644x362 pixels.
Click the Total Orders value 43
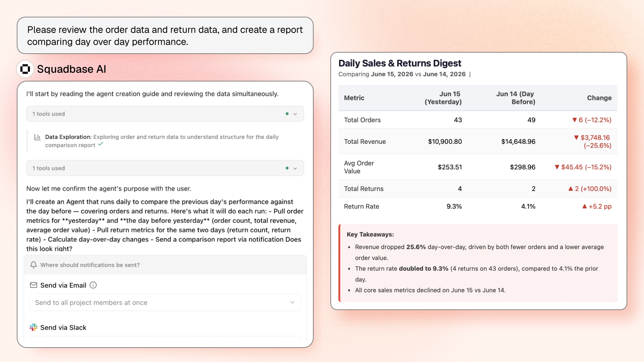(x=458, y=120)
